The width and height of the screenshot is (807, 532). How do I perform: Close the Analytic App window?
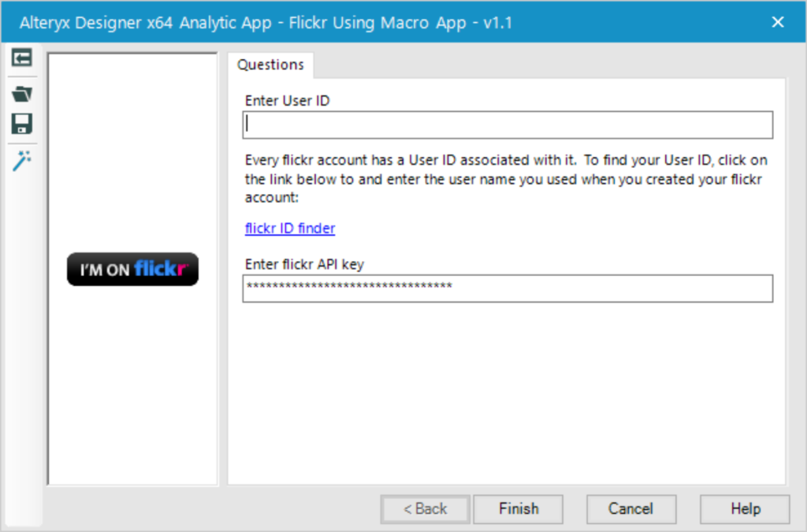pyautogui.click(x=778, y=22)
